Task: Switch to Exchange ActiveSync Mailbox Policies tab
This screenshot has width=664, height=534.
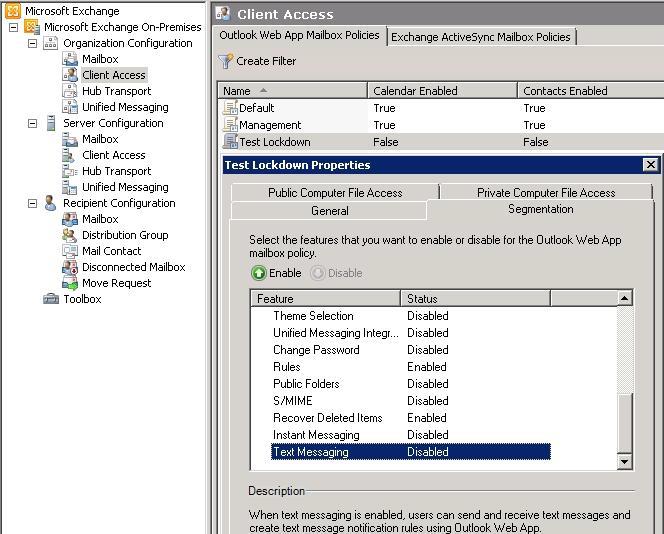Action: (481, 37)
